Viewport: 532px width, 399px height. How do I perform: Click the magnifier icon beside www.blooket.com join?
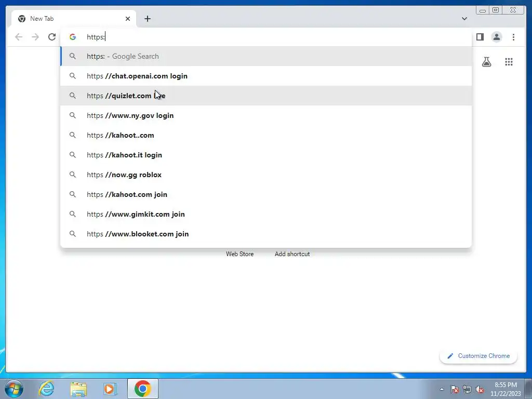pyautogui.click(x=73, y=234)
